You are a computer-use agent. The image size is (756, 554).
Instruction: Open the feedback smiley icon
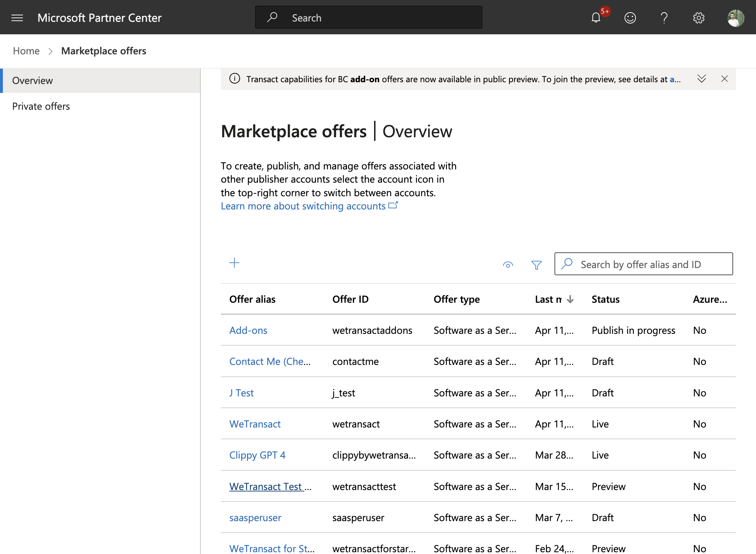click(630, 18)
